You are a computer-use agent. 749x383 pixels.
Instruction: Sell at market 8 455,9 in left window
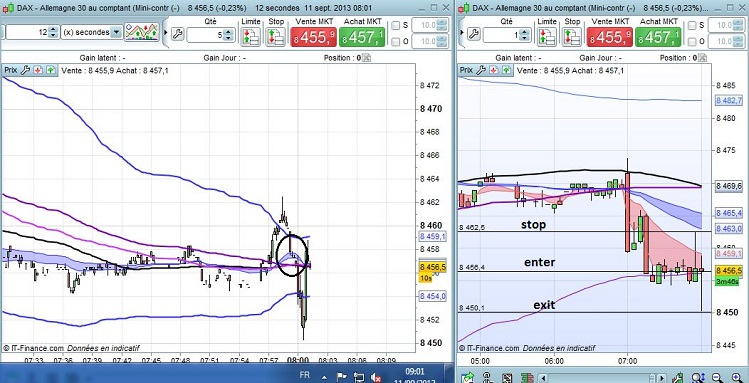(313, 37)
